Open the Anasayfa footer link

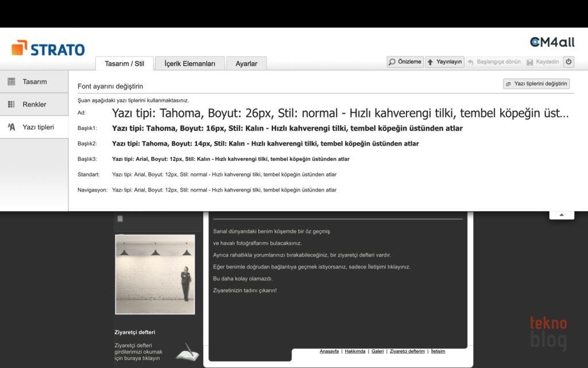329,351
